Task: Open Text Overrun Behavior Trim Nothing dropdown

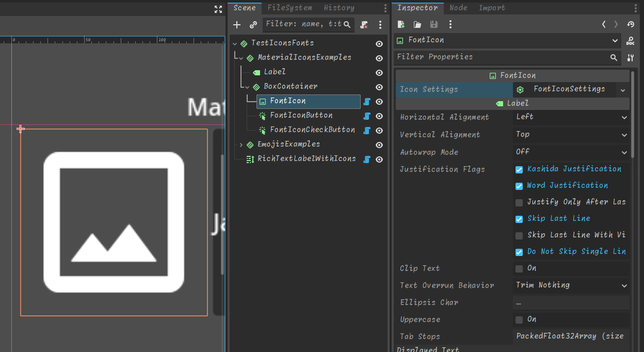Action: pos(571,286)
